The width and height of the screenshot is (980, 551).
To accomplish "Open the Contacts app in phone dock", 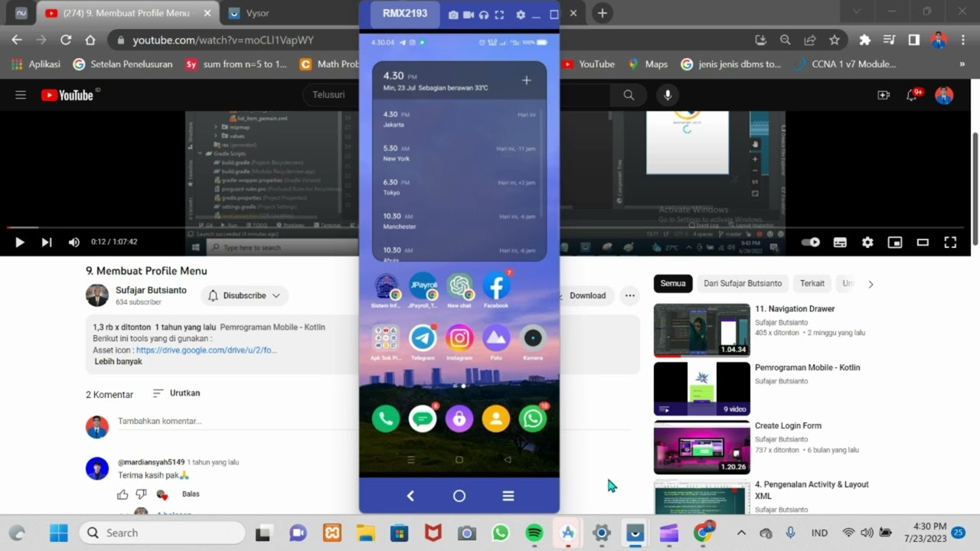I will click(496, 419).
